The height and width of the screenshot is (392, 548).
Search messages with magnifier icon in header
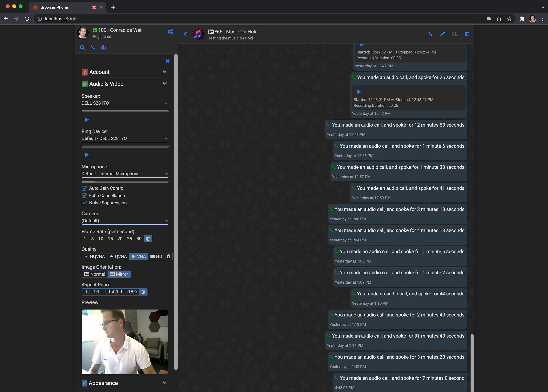(454, 34)
